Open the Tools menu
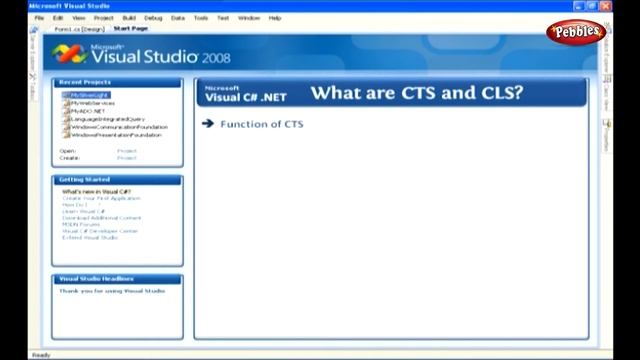Screen dimensions: 640x360 201,18
